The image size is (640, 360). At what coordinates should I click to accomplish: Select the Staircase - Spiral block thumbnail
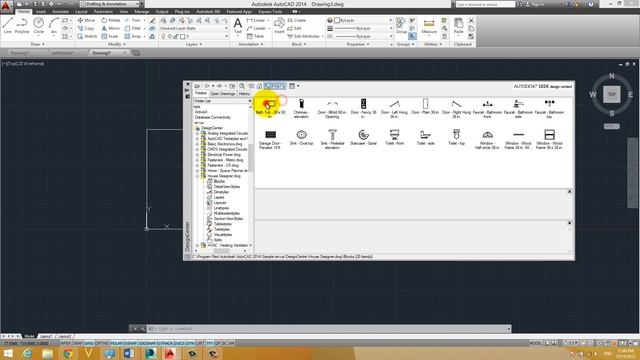click(363, 138)
